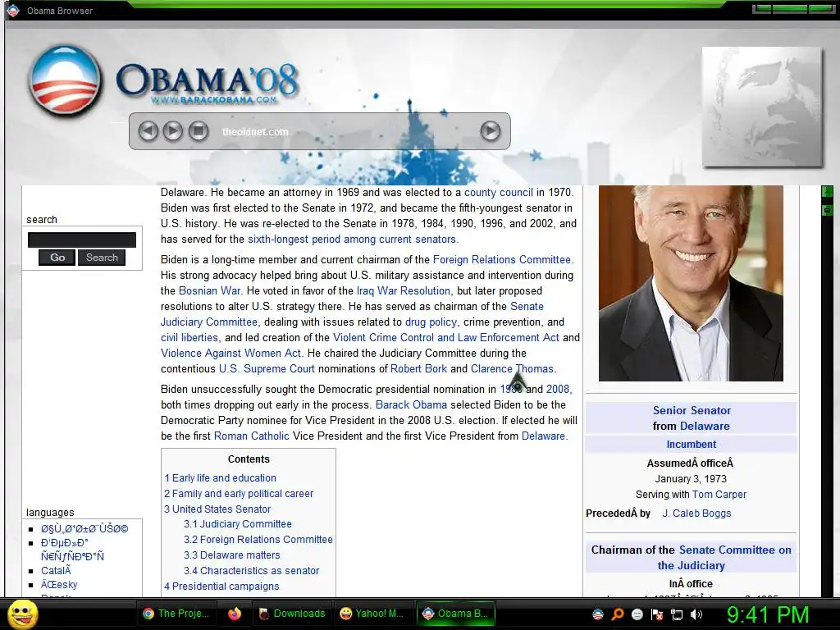This screenshot has width=840, height=630.
Task: Open the Clarence Thomas link
Action: coord(512,368)
